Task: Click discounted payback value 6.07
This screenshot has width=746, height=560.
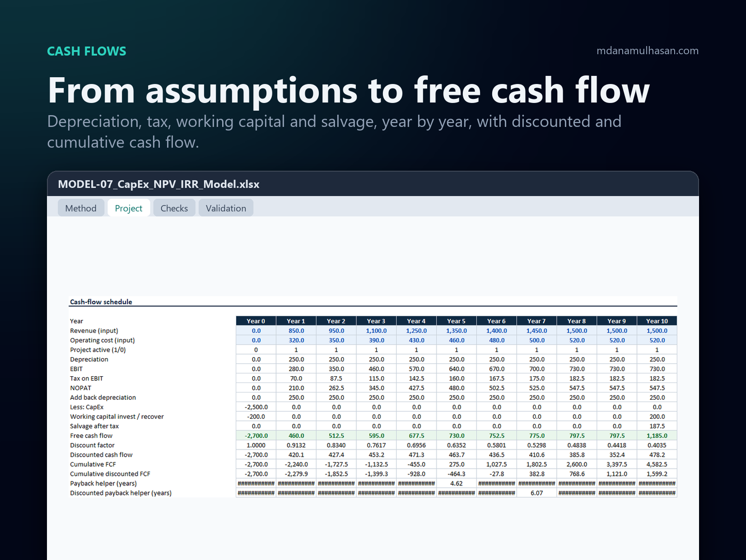Action: 537,493
